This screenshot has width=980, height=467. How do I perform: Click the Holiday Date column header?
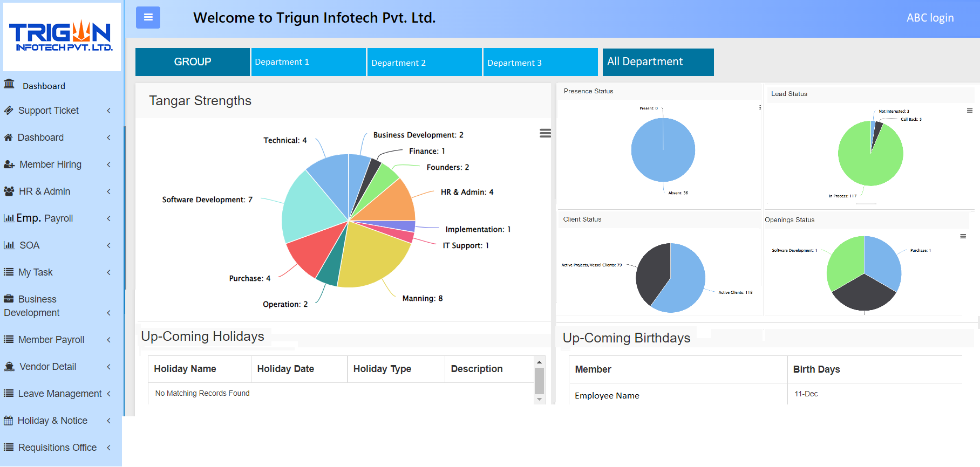pyautogui.click(x=300, y=369)
